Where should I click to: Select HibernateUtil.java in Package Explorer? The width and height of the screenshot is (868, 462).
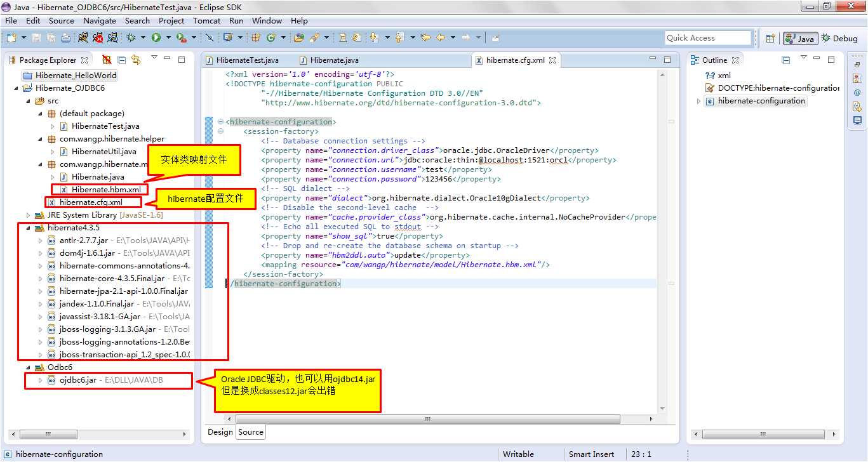[x=103, y=152]
